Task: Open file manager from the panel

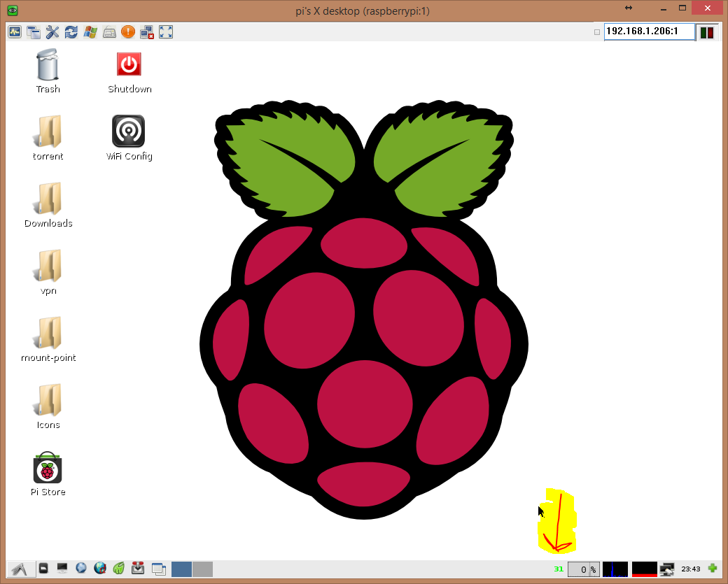Action: [43, 568]
